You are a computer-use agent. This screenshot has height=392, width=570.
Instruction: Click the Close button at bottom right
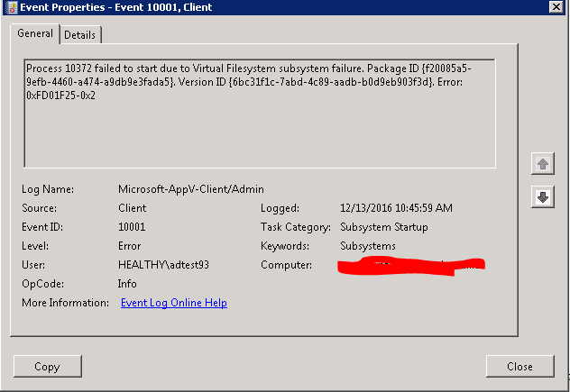point(519,367)
